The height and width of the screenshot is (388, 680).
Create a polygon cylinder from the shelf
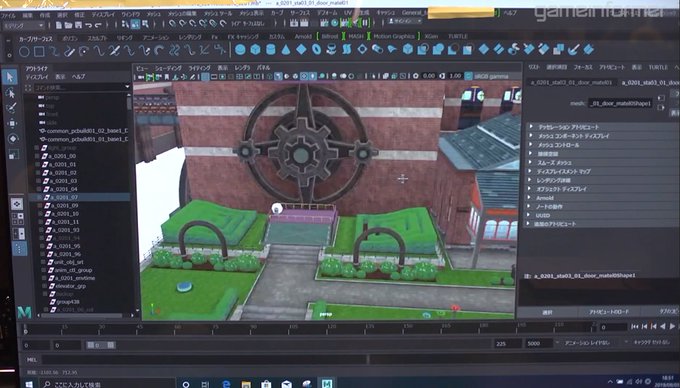pyautogui.click(x=271, y=49)
